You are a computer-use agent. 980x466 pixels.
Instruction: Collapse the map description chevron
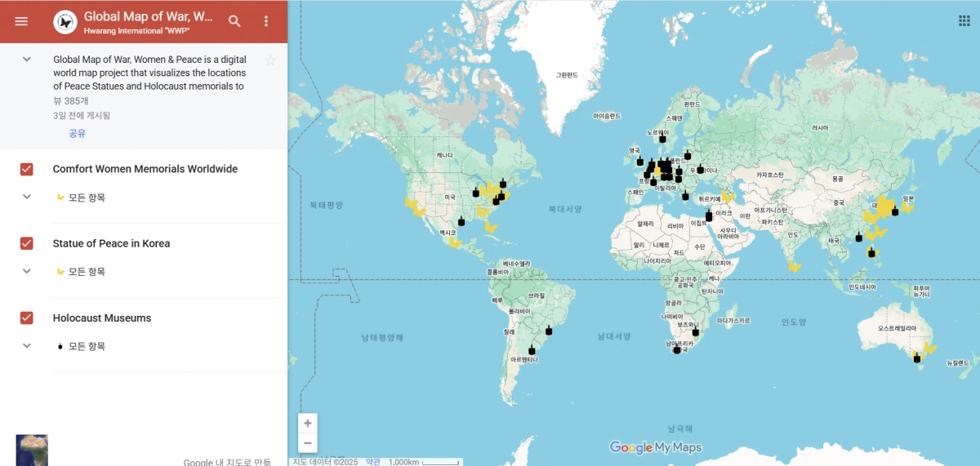click(x=26, y=60)
